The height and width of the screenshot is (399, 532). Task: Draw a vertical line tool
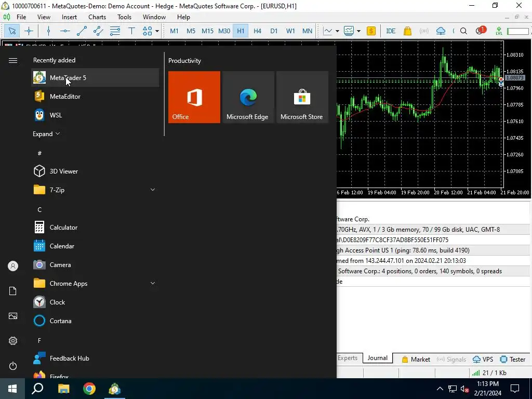click(48, 31)
